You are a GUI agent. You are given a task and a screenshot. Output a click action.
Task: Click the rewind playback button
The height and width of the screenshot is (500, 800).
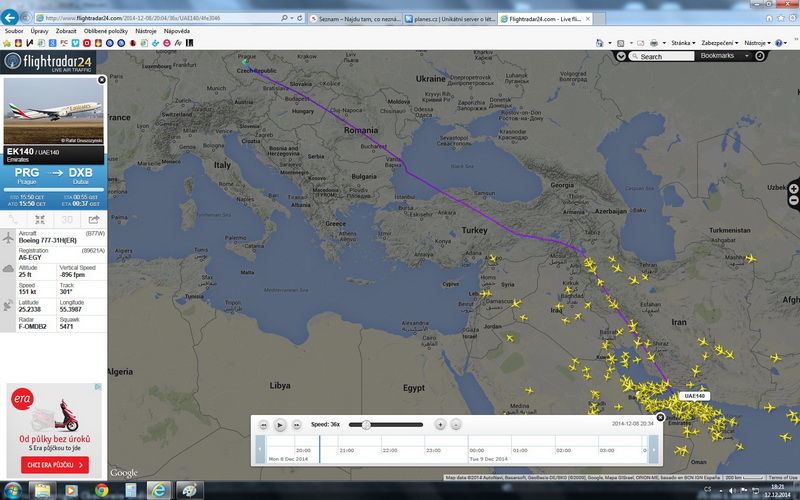(263, 424)
